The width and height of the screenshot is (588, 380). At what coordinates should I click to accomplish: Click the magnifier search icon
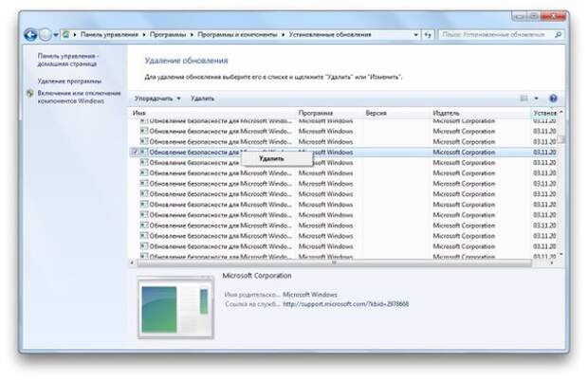point(558,34)
